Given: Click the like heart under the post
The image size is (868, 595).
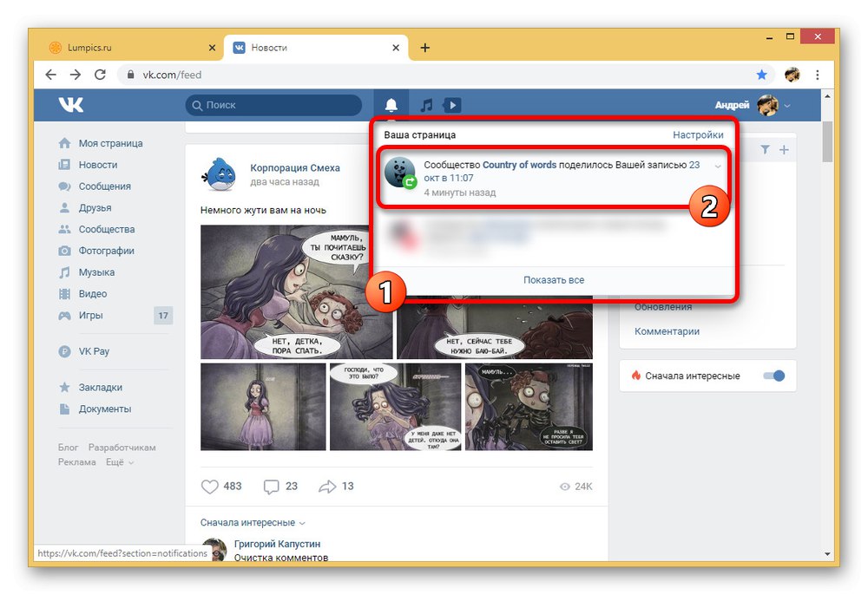Looking at the screenshot, I should click(x=210, y=487).
